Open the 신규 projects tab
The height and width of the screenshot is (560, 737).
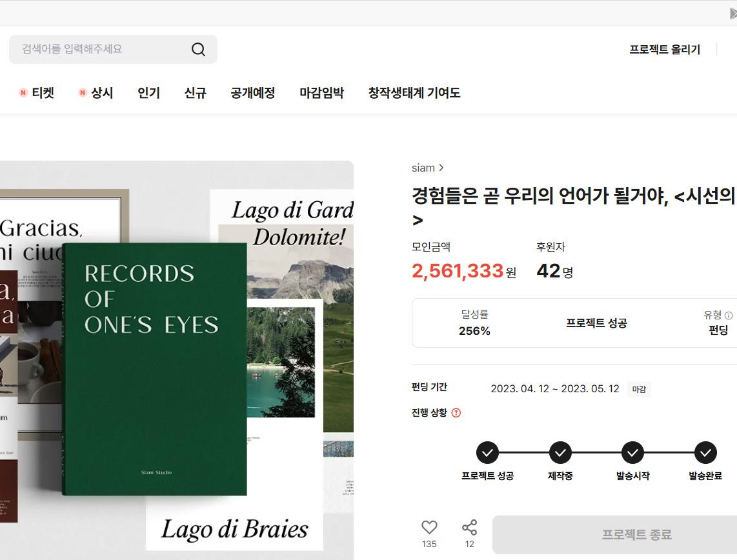pyautogui.click(x=195, y=92)
